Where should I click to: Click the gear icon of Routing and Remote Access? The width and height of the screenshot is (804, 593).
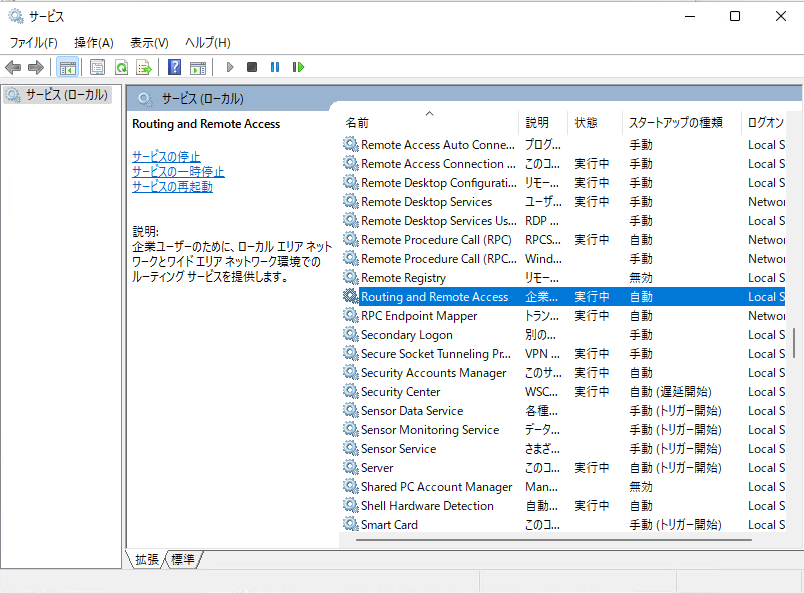351,296
